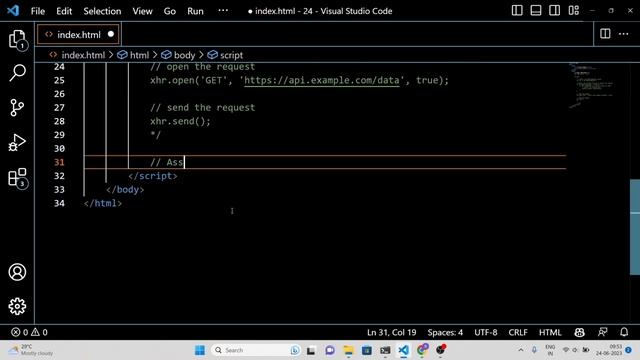Viewport: 640px width, 360px height.
Task: Open index.html breadcrumb segment
Action: [83, 55]
